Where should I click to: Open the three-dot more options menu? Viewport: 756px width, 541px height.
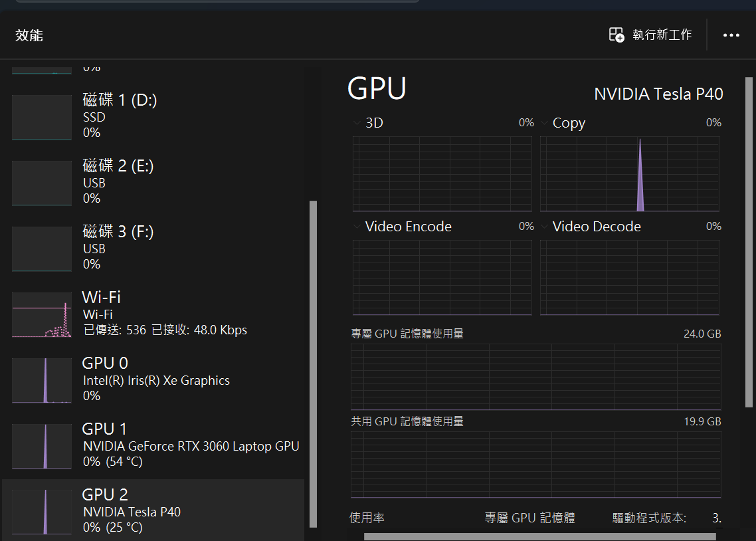731,35
